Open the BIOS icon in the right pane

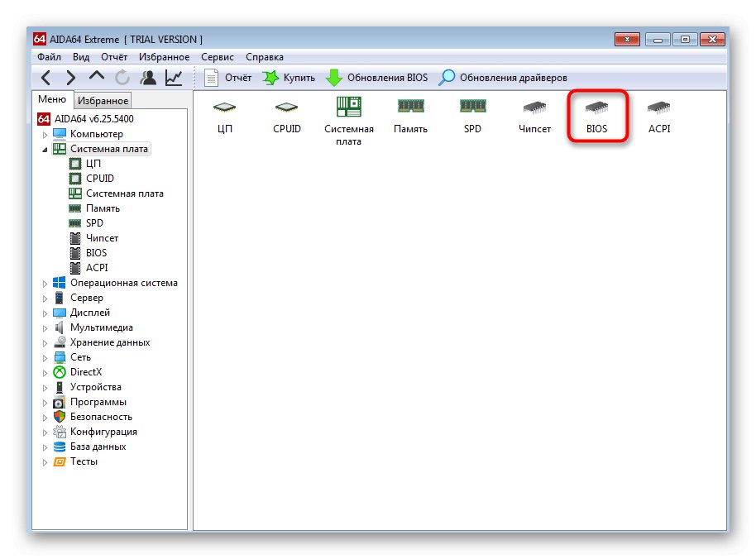[x=597, y=116]
